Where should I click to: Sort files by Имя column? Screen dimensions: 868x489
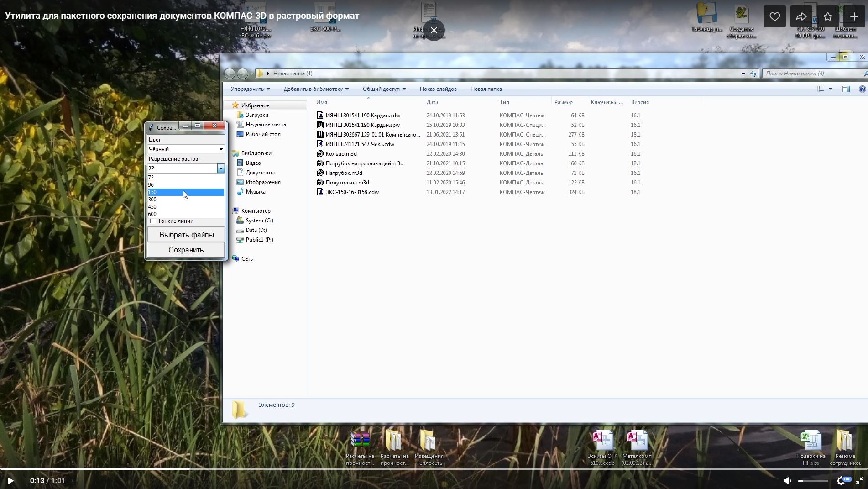pyautogui.click(x=368, y=102)
